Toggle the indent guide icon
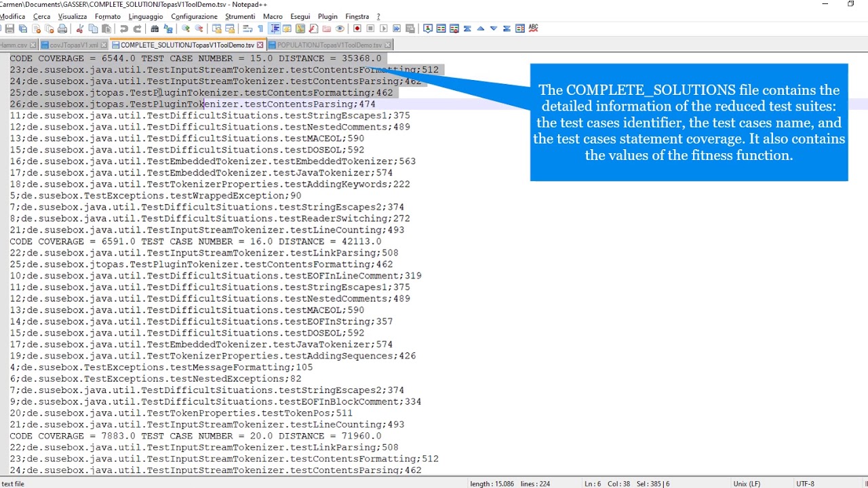Viewport: 868px width, 488px height. click(x=275, y=28)
